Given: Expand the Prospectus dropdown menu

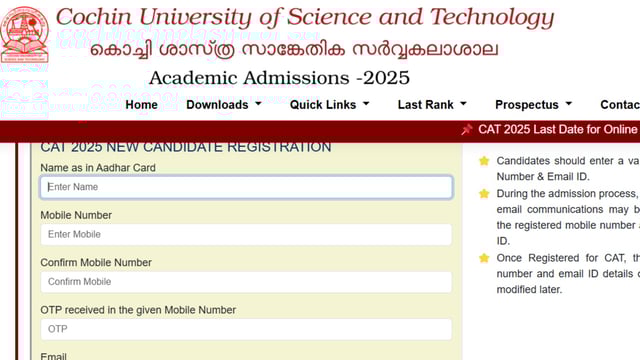Looking at the screenshot, I should point(533,105).
